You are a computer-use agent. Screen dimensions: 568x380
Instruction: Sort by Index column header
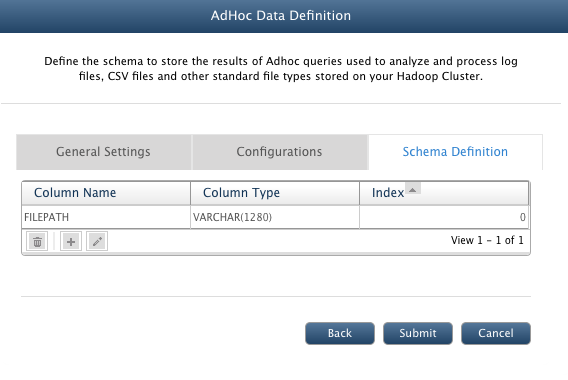pos(444,193)
